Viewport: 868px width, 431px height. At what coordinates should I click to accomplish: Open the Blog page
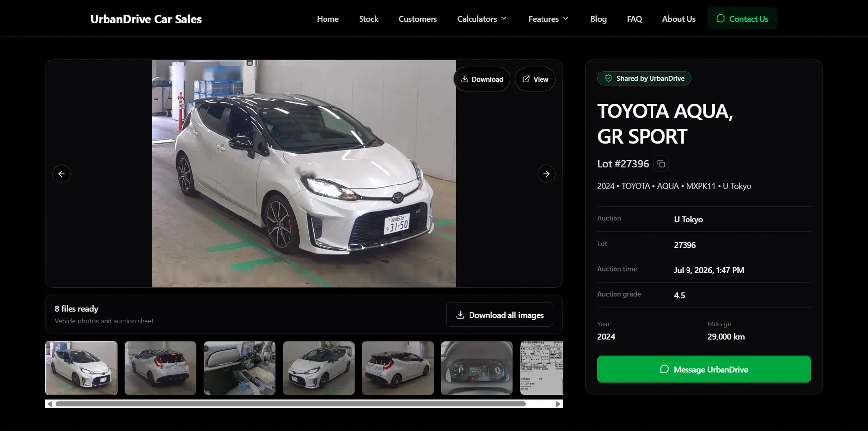[x=598, y=19]
